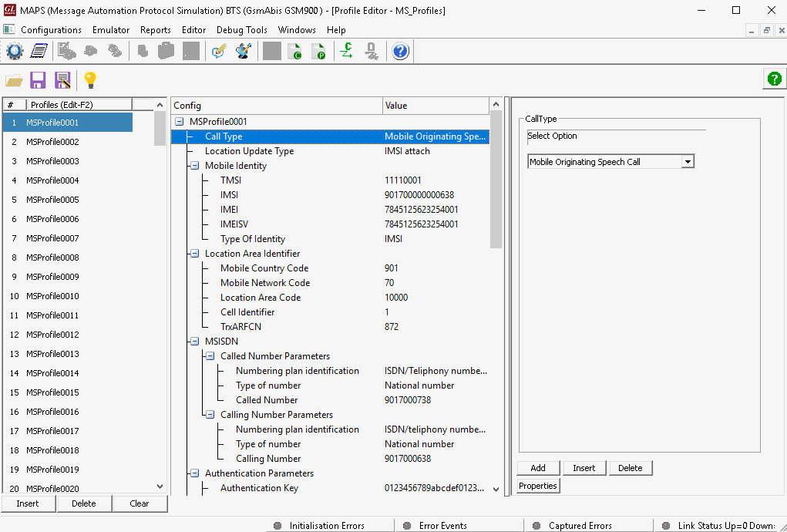This screenshot has height=532, width=787.
Task: Open the profile editor icon with green P
Action: 321,51
